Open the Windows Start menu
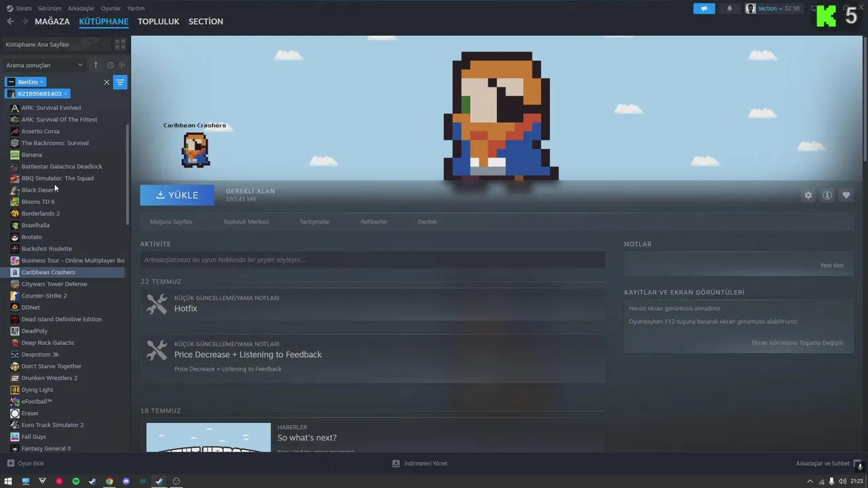The width and height of the screenshot is (868, 488). click(x=9, y=481)
